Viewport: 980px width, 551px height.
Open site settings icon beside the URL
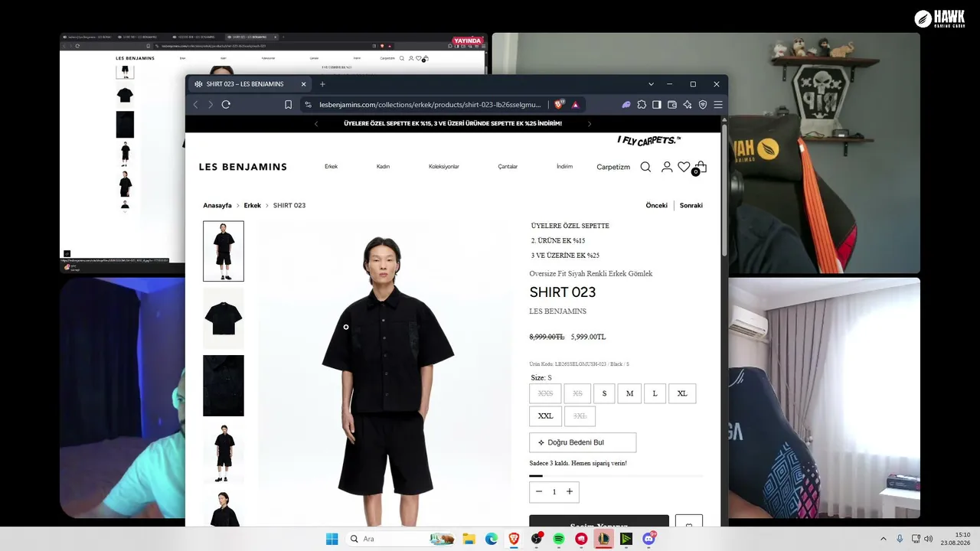308,105
